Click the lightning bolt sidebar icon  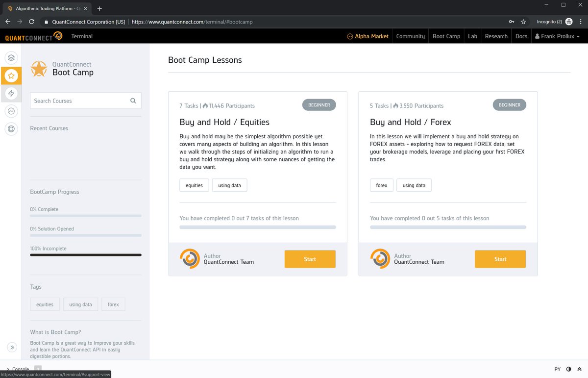pos(11,93)
